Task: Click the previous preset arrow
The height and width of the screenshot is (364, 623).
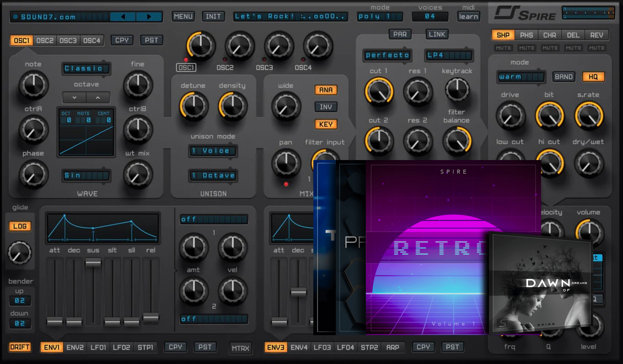Action: coord(123,17)
